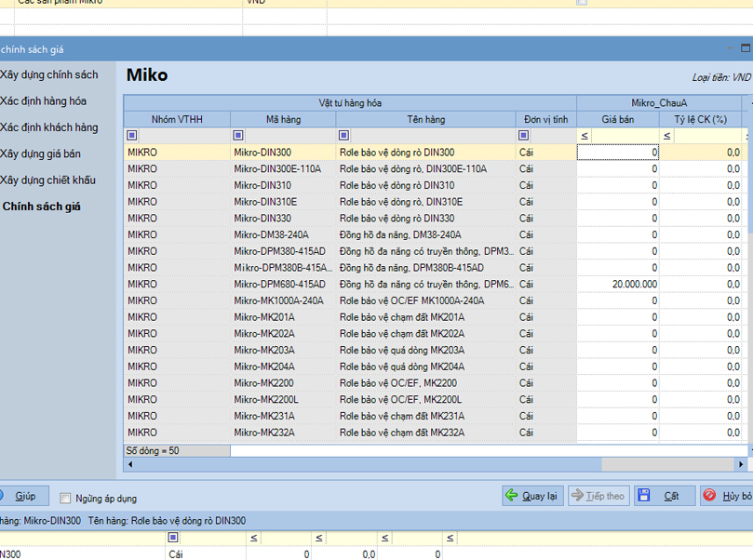Click the Quay lại button
The height and width of the screenshot is (560, 753).
click(x=533, y=496)
